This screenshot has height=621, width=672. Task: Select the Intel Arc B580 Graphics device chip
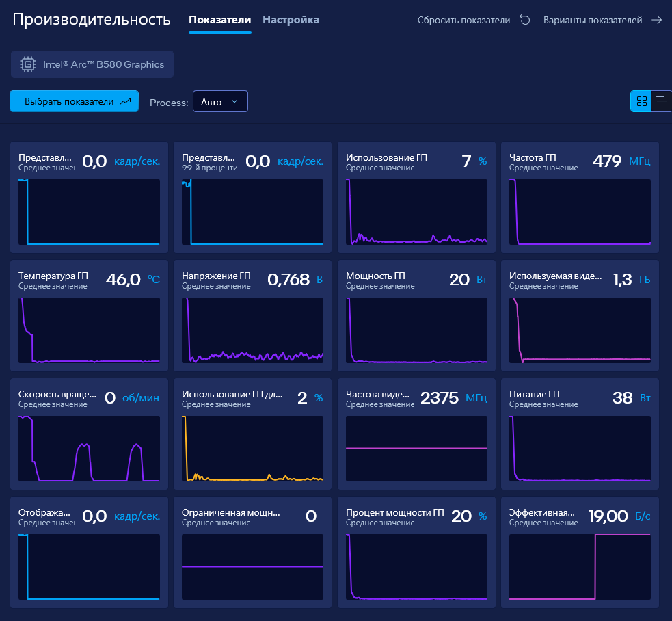(x=92, y=64)
